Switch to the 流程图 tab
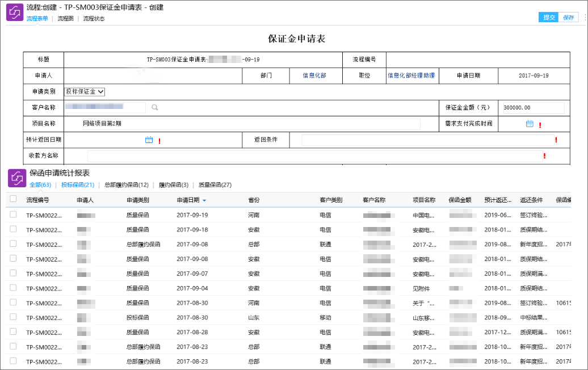 (x=65, y=18)
